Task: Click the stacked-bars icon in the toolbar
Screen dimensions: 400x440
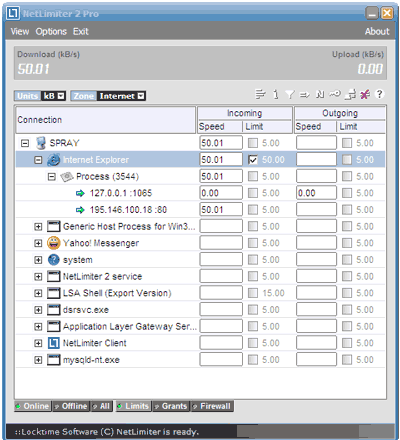Action: coord(260,95)
